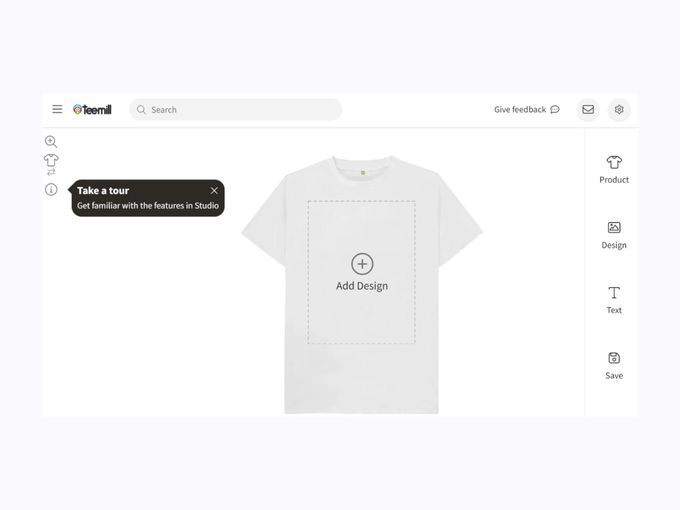Click the dashed print area on shirt
The width and height of the screenshot is (680, 510).
click(362, 272)
